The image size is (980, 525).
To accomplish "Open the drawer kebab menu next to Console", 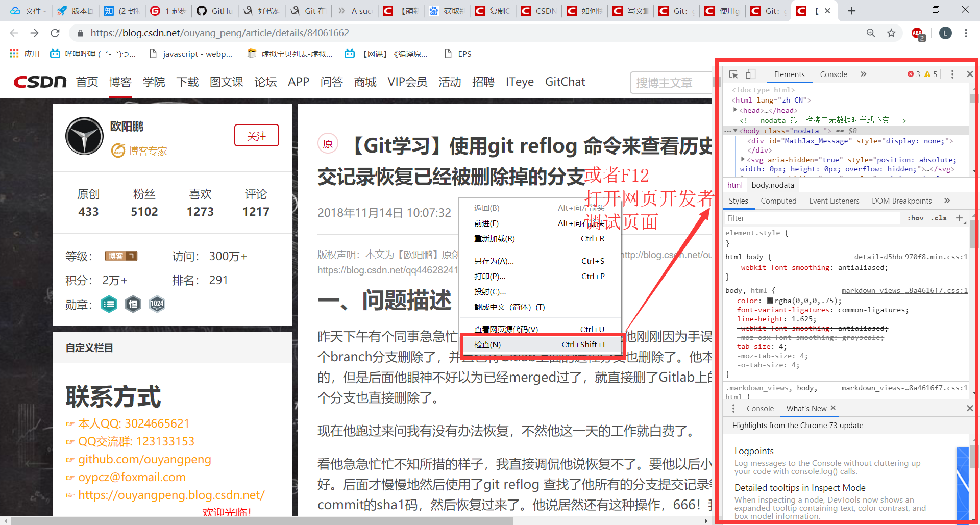I will pos(733,408).
